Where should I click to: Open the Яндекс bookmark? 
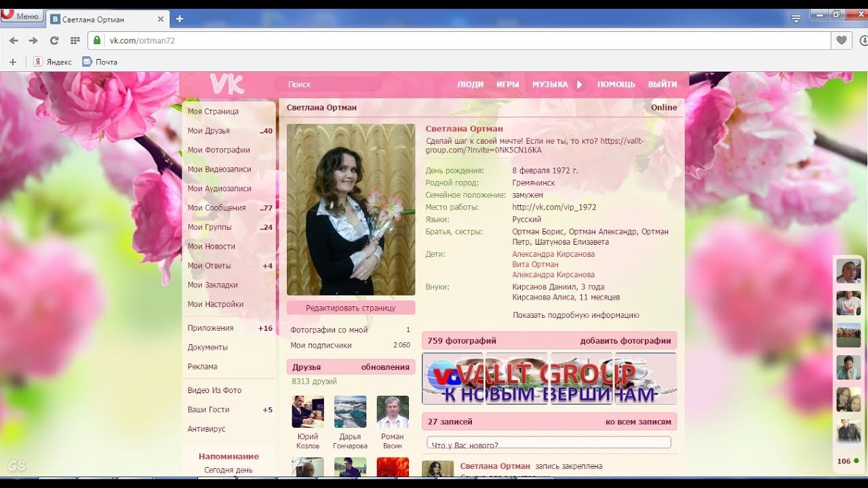pos(53,62)
